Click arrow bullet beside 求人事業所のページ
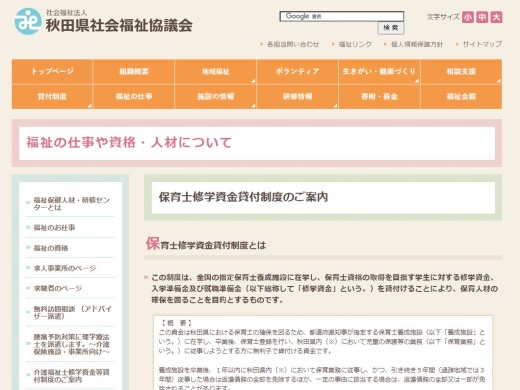The height and width of the screenshot is (390, 520). click(28, 268)
